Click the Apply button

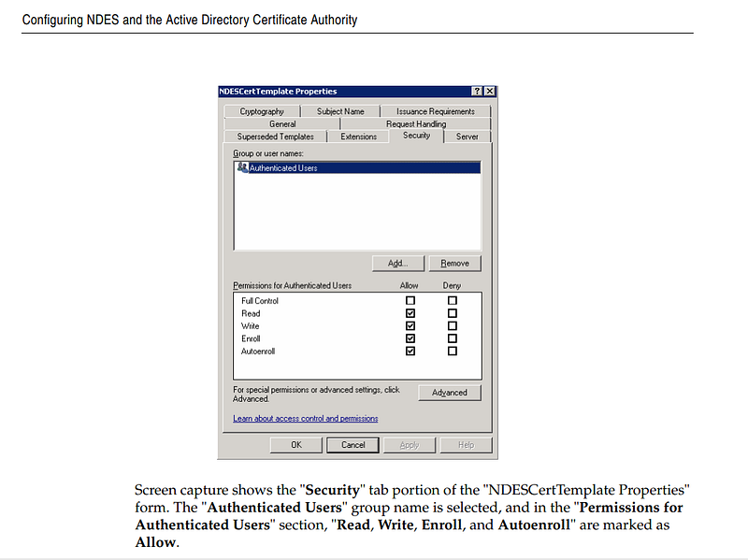(410, 445)
